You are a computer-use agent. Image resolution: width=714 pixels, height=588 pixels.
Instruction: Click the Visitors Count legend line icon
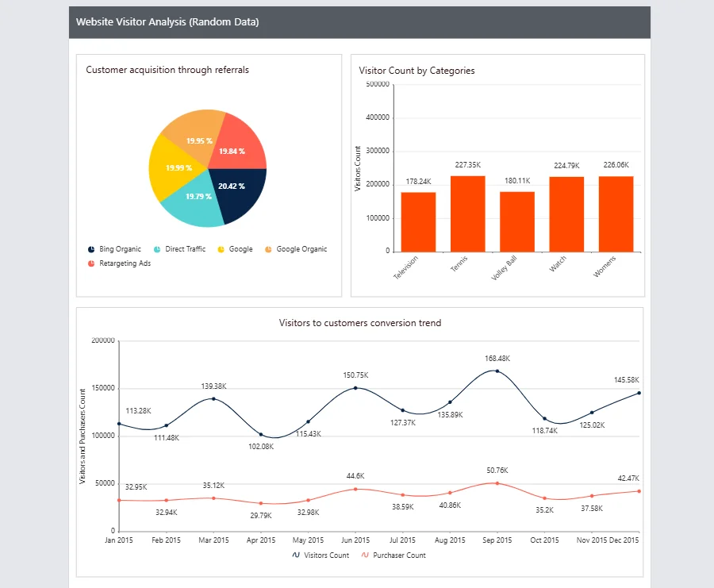[296, 555]
